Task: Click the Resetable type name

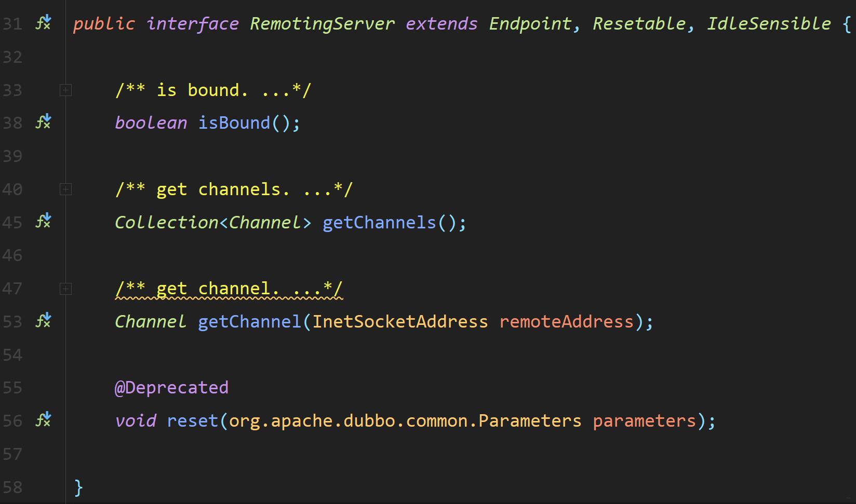Action: pyautogui.click(x=639, y=24)
